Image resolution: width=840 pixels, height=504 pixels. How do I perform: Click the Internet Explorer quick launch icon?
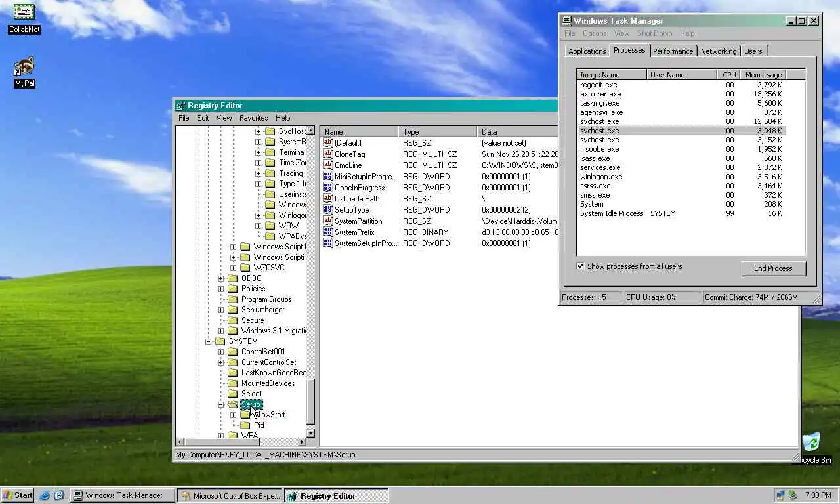(x=45, y=495)
